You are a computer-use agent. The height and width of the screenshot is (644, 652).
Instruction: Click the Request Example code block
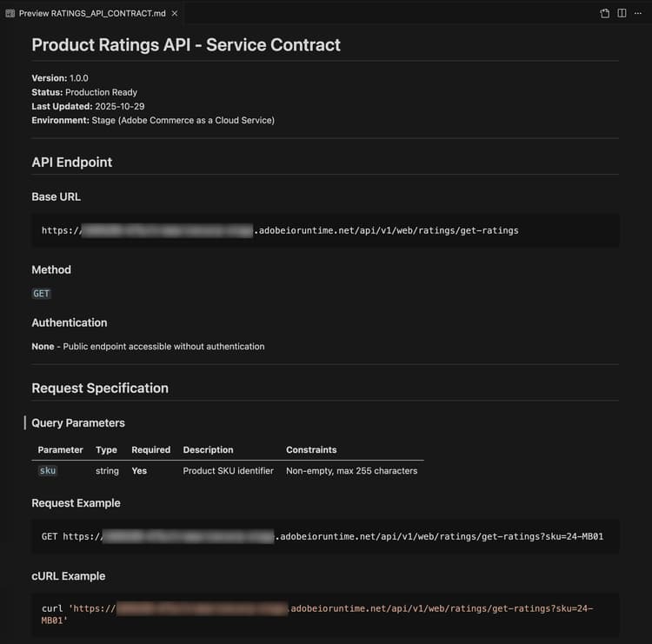coord(325,536)
